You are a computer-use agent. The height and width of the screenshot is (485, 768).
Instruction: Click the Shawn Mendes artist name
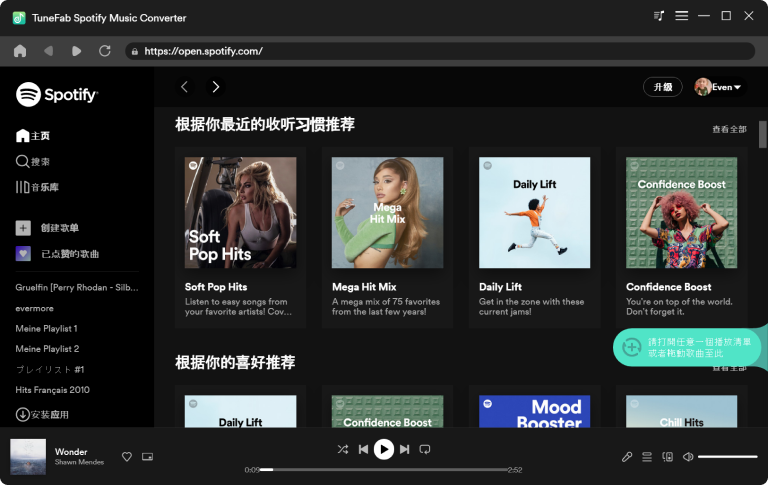(79, 462)
